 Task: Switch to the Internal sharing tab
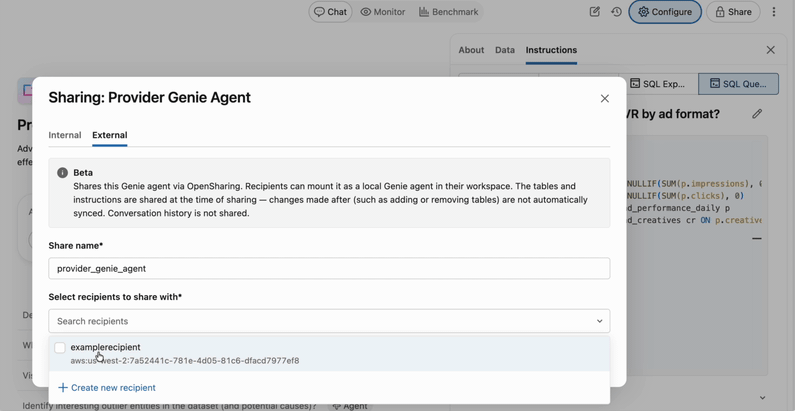(x=65, y=135)
